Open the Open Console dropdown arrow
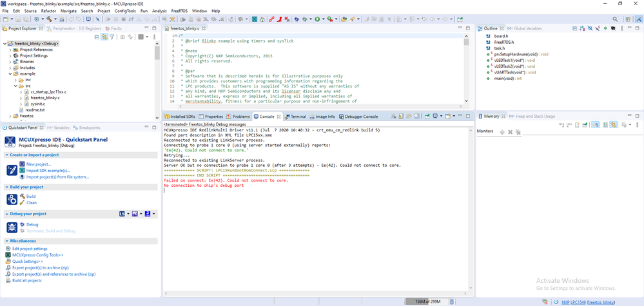Image resolution: width=644 pixels, height=306 pixels. (454, 116)
